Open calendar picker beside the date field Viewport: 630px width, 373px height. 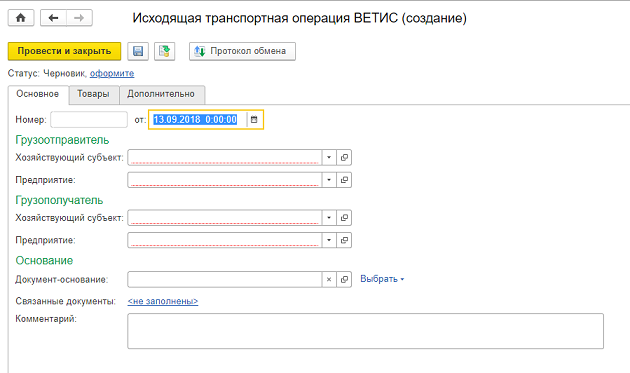(254, 119)
